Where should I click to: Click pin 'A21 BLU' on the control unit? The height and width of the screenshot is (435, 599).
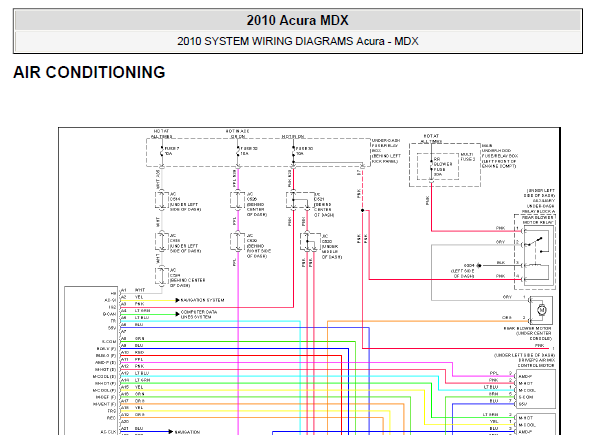coord(132,429)
